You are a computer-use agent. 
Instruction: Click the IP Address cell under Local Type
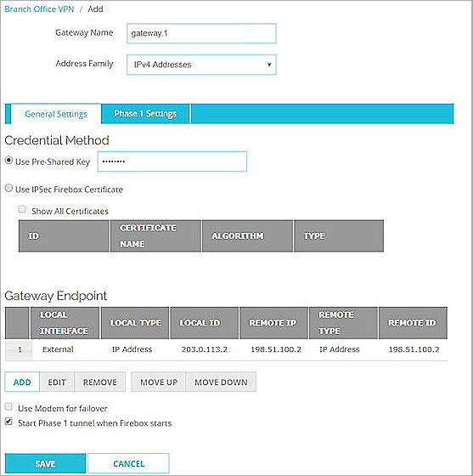[132, 349]
